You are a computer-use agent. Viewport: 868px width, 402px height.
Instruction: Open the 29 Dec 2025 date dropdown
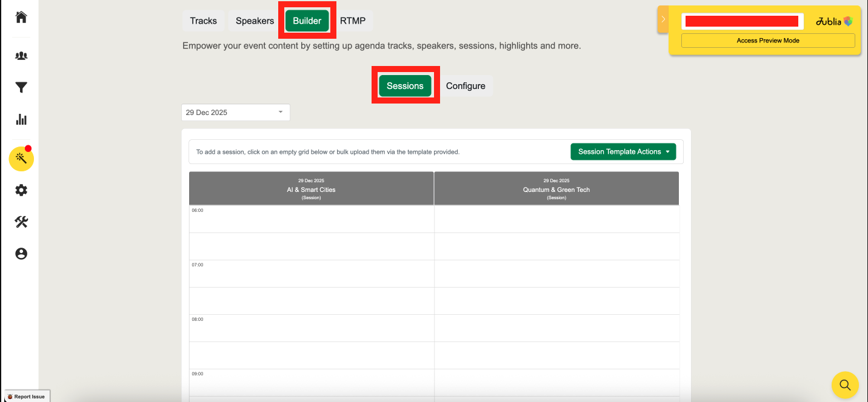[x=236, y=113]
